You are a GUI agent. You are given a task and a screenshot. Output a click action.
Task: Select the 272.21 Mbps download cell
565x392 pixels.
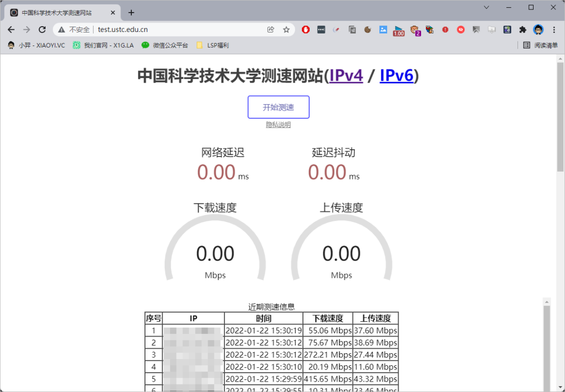pyautogui.click(x=328, y=354)
